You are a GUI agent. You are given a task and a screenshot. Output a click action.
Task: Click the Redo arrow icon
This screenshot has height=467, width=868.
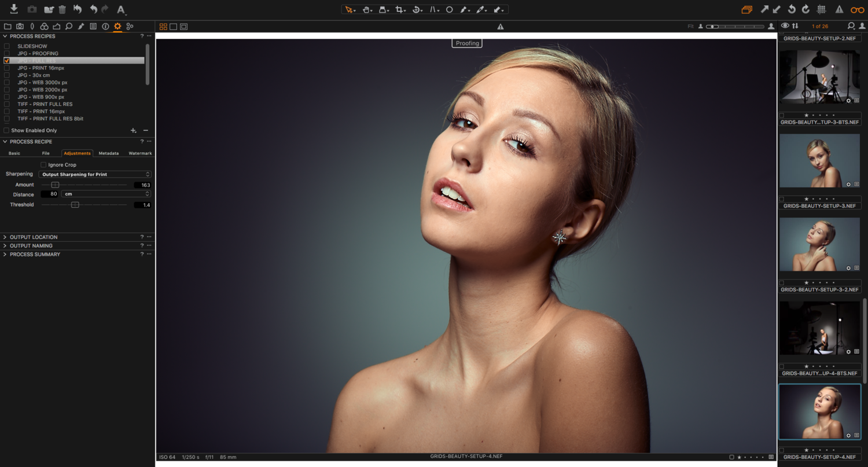(105, 10)
